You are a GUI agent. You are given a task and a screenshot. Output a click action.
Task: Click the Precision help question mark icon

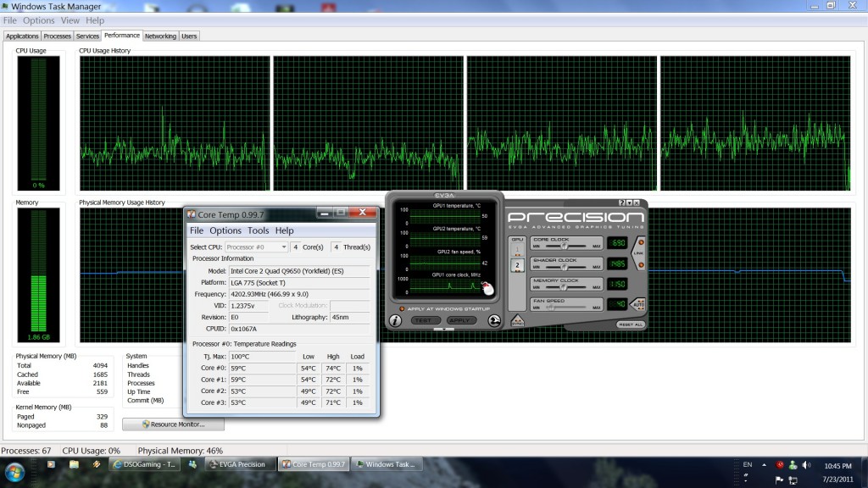coord(622,202)
